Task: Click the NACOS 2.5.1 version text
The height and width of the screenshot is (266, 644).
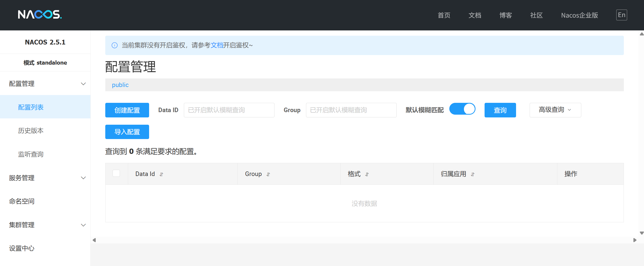Action: point(45,42)
